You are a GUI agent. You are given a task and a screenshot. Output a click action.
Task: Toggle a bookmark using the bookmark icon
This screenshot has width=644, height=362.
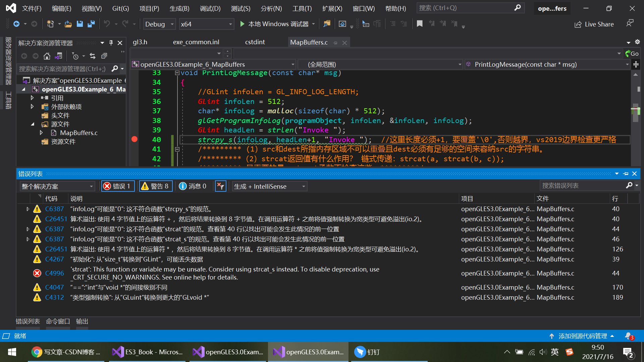point(420,24)
